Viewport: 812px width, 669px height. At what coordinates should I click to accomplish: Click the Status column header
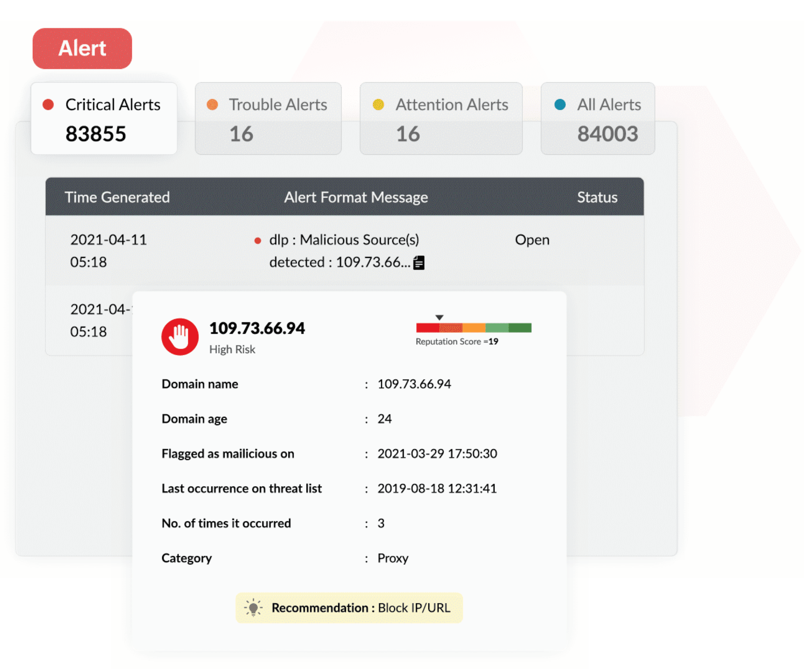click(597, 197)
